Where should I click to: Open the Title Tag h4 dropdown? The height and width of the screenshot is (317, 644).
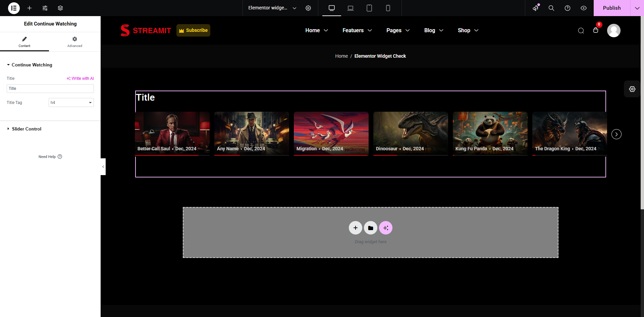point(71,103)
